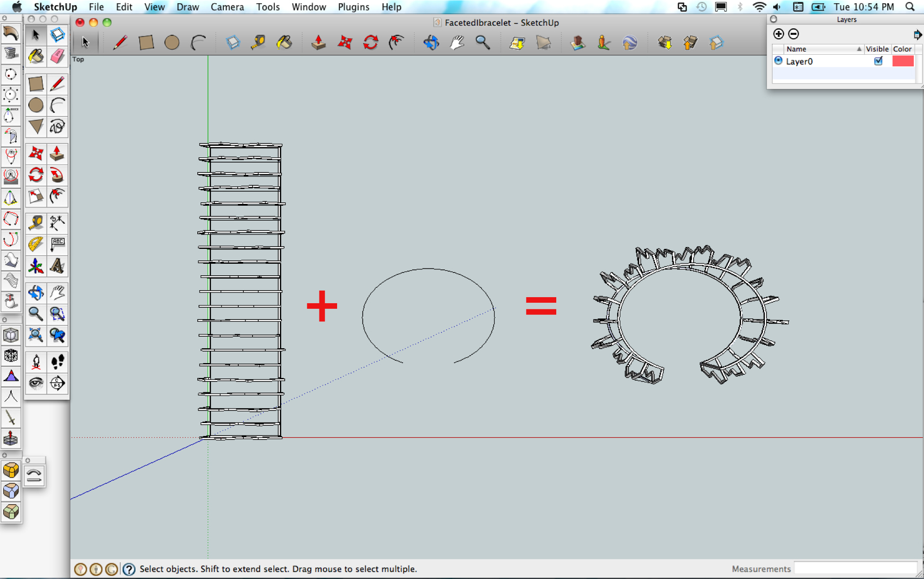924x579 pixels.
Task: Click the volume icon in the menu bar
Action: click(777, 7)
